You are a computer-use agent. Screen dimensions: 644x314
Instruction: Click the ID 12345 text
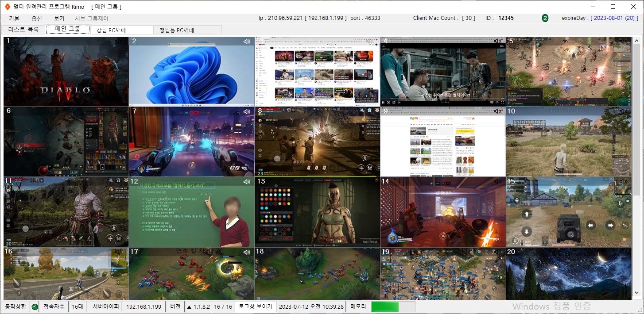[x=500, y=18]
